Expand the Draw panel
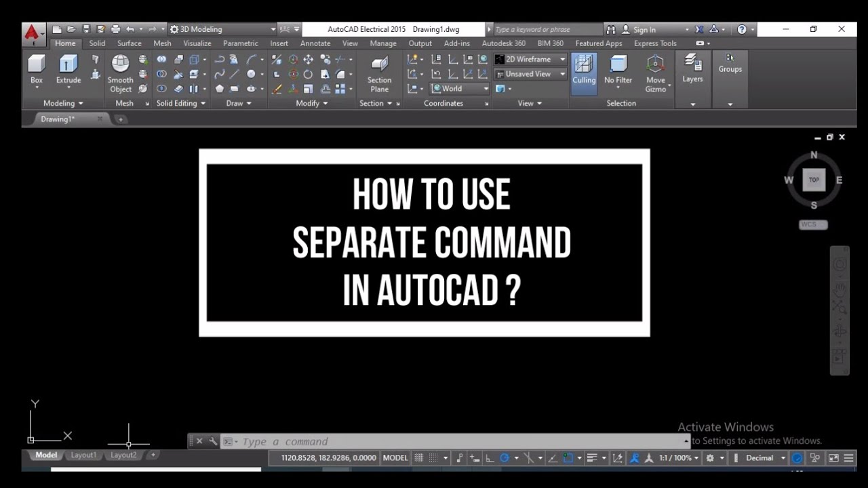Screen dimensions: 868x488 pos(239,103)
